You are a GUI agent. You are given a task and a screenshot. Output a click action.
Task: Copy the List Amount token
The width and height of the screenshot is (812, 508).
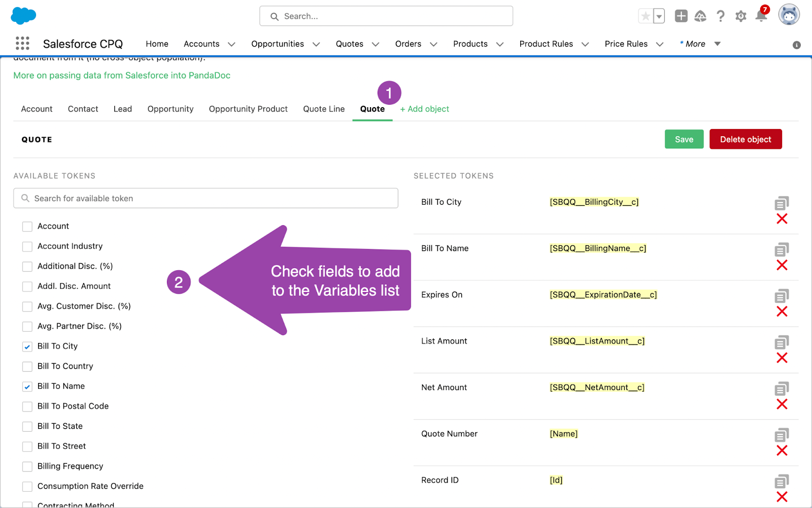pos(782,342)
